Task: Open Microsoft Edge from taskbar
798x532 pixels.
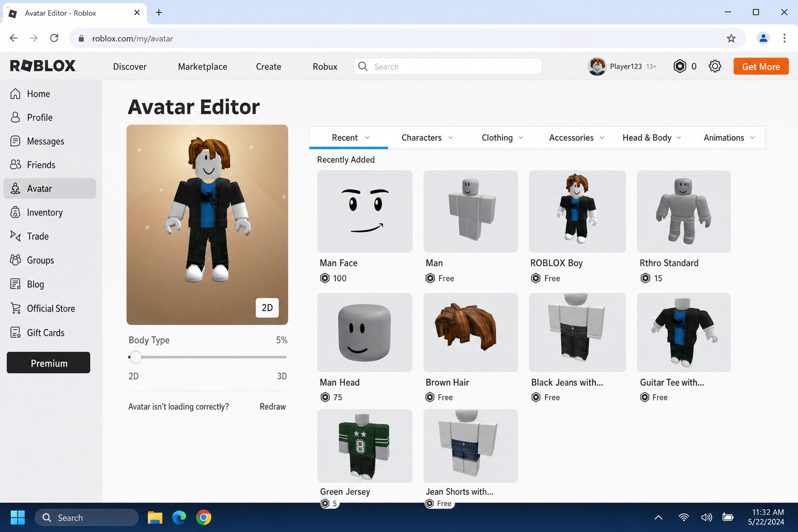Action: (179, 517)
